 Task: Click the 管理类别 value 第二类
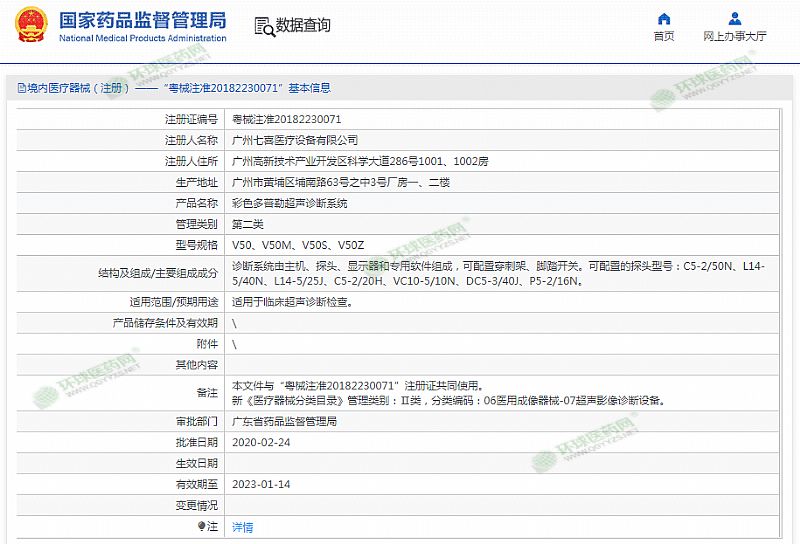click(249, 224)
